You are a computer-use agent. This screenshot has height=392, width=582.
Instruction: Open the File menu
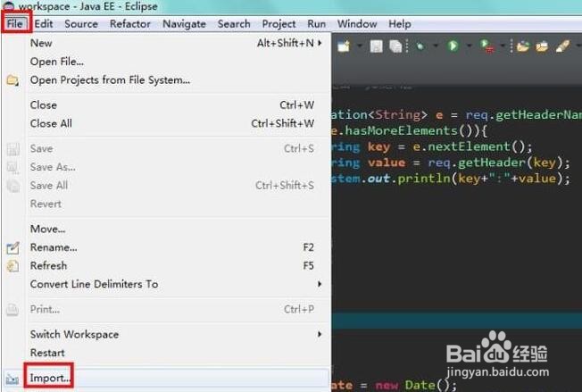click(15, 24)
